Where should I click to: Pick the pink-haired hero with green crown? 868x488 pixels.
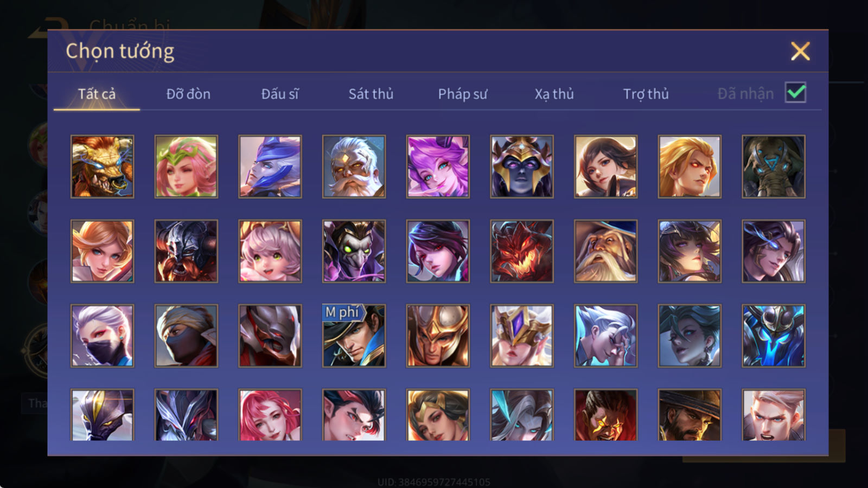(186, 166)
